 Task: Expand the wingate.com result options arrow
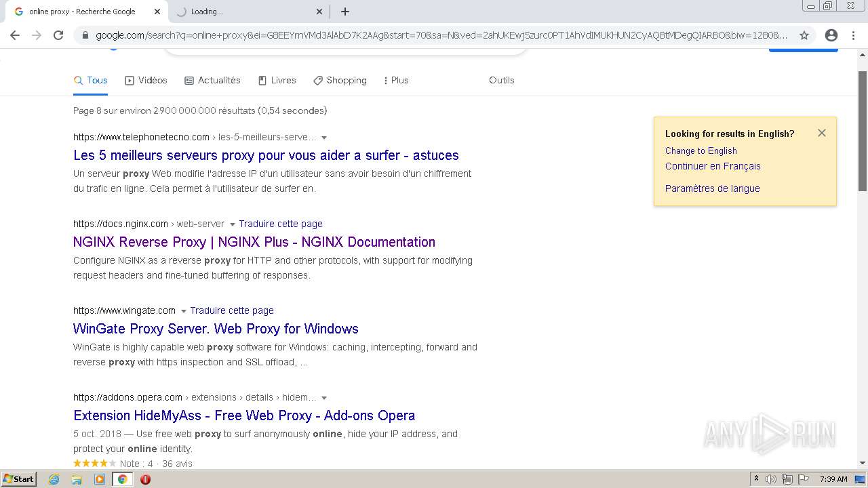click(x=183, y=311)
